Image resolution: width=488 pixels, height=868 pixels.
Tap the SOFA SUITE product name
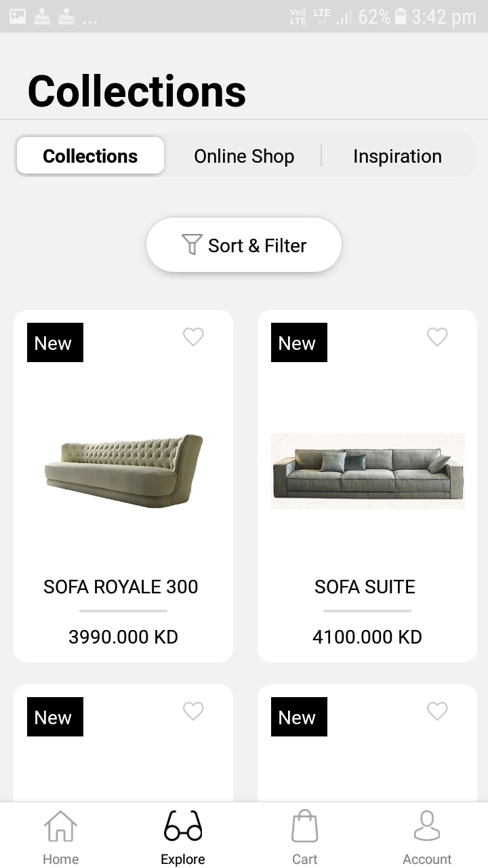coord(365,587)
